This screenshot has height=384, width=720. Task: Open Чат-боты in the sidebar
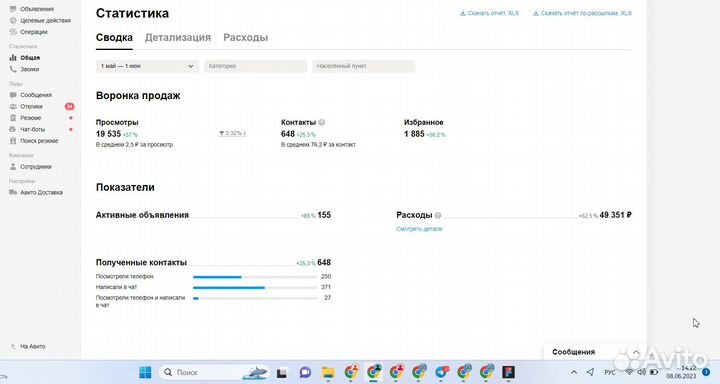[x=28, y=129]
